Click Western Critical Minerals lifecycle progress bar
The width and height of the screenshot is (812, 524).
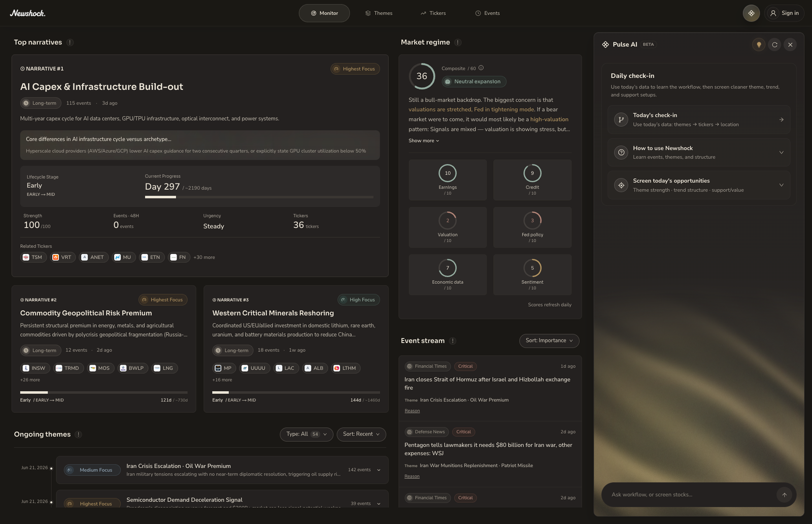296,392
